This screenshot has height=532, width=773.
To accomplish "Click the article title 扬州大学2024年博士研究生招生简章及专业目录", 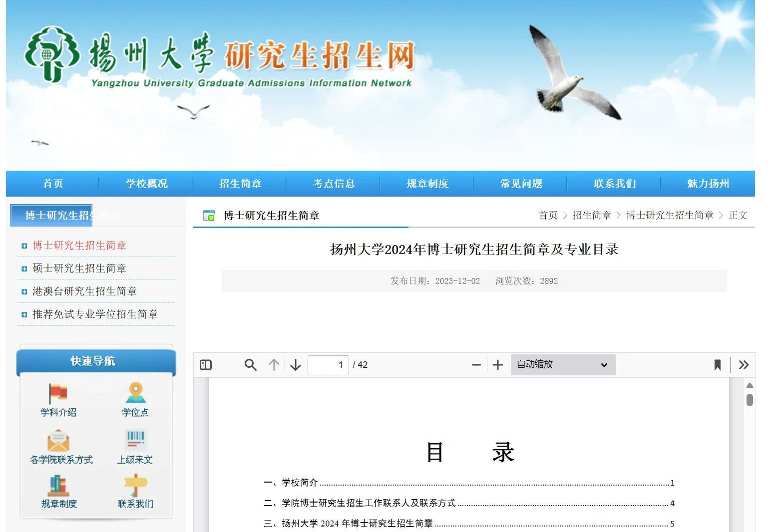I will (474, 250).
